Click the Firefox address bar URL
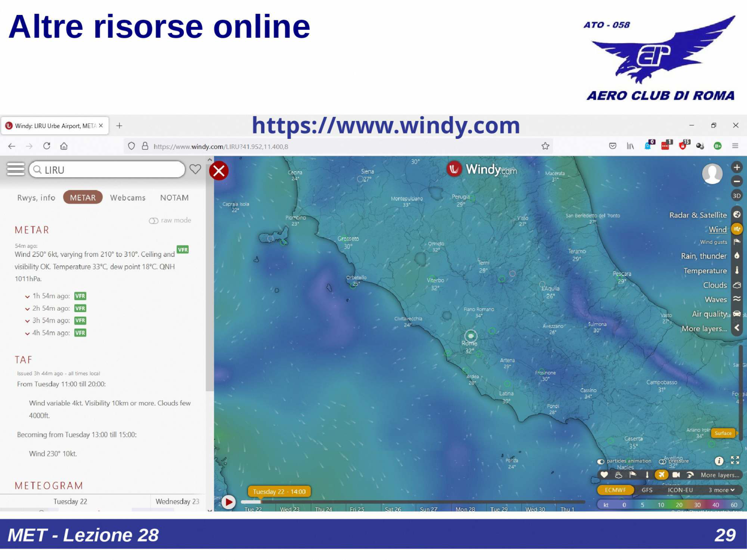The height and width of the screenshot is (560, 747). coord(221,146)
